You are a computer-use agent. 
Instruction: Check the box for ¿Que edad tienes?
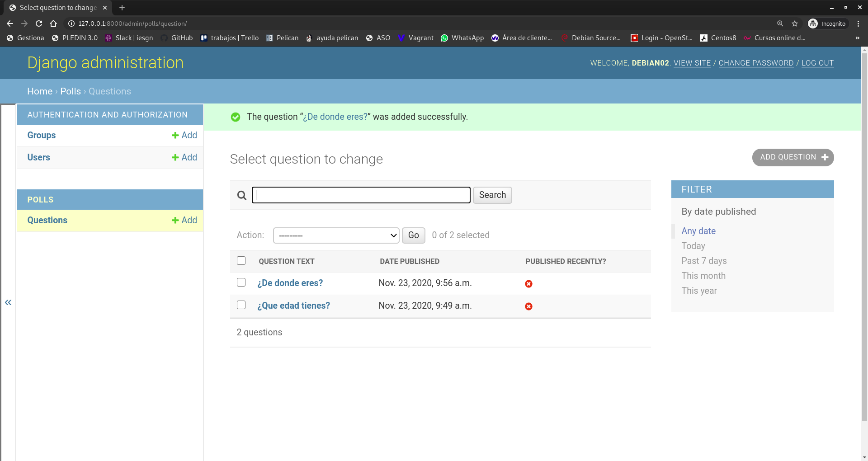pos(241,305)
